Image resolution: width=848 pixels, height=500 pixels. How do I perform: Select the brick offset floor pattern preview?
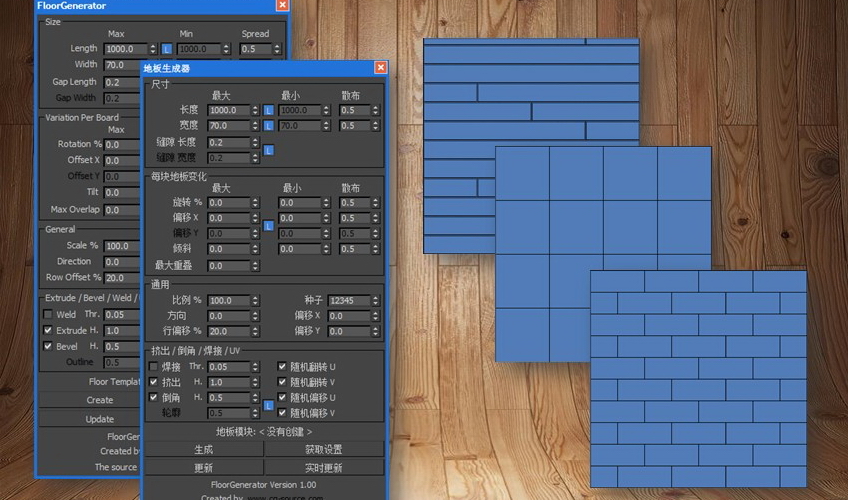click(x=698, y=379)
